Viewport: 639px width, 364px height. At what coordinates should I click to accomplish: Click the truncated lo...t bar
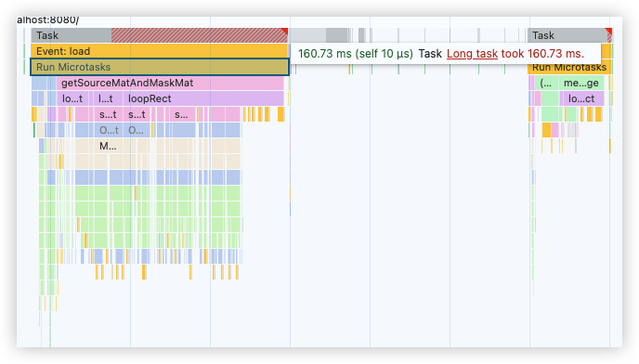point(72,98)
